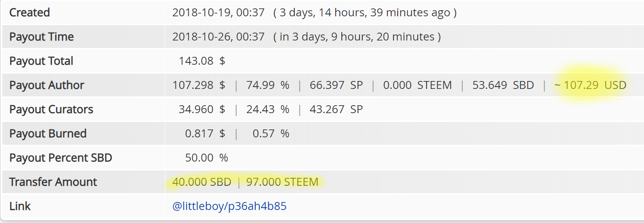Click the created date 2018-10-19, 00:37

point(218,13)
